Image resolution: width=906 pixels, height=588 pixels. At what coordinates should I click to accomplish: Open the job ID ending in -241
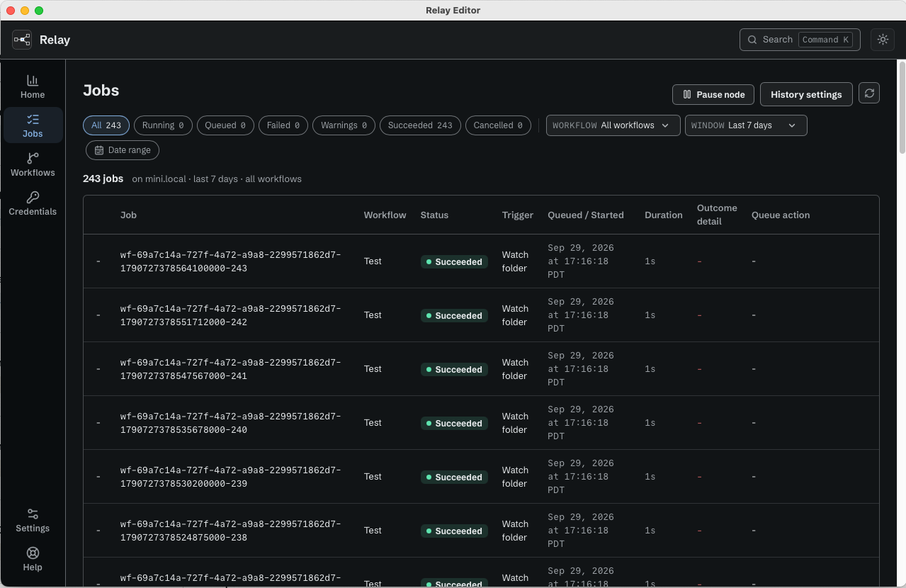click(x=230, y=369)
